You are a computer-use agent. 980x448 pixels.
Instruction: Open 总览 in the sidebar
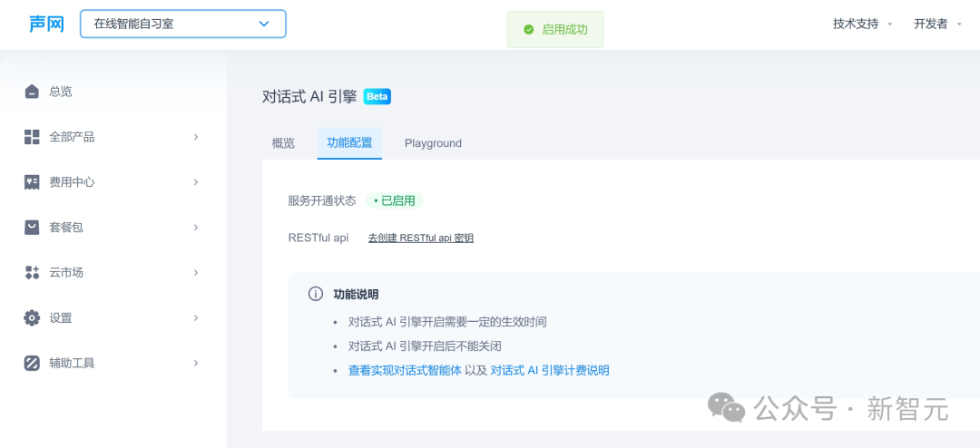61,92
